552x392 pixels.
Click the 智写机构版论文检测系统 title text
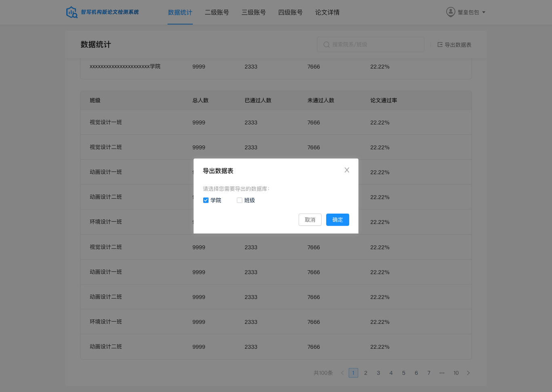click(x=110, y=12)
